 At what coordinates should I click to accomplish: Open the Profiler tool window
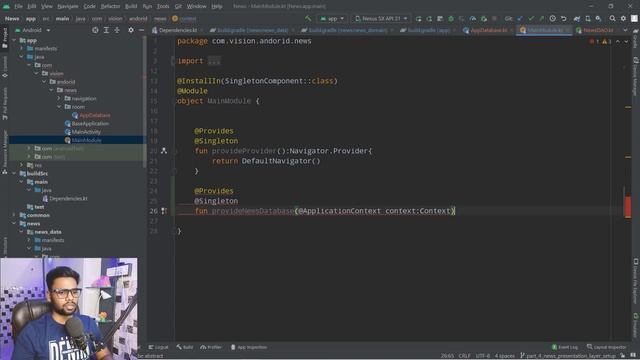coord(211,347)
